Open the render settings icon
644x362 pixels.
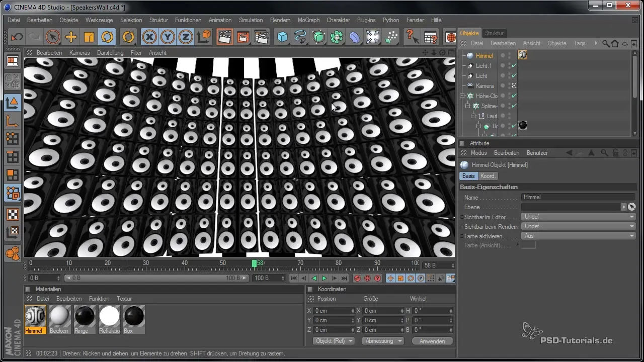[x=261, y=37]
